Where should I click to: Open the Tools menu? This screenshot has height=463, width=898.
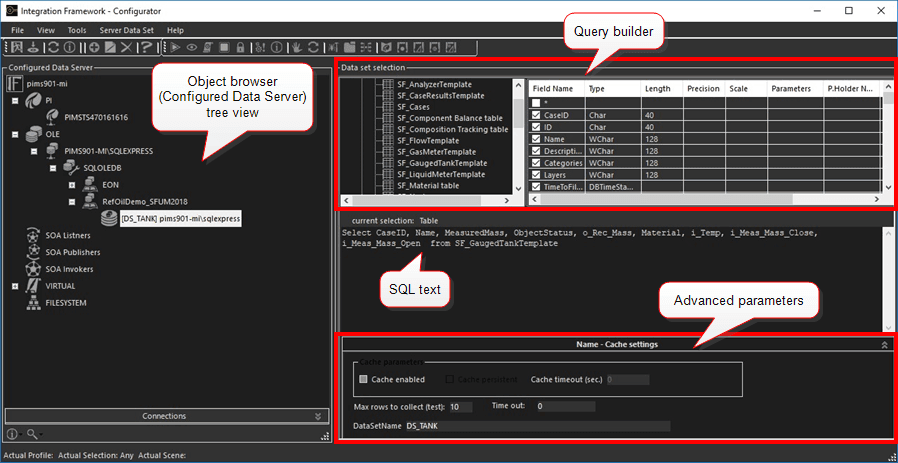[x=77, y=30]
